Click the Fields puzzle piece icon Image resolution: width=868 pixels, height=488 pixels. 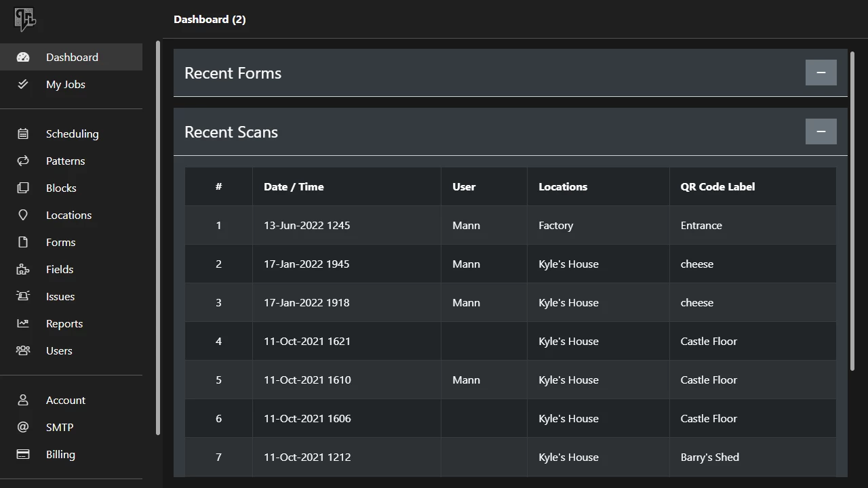(x=23, y=270)
